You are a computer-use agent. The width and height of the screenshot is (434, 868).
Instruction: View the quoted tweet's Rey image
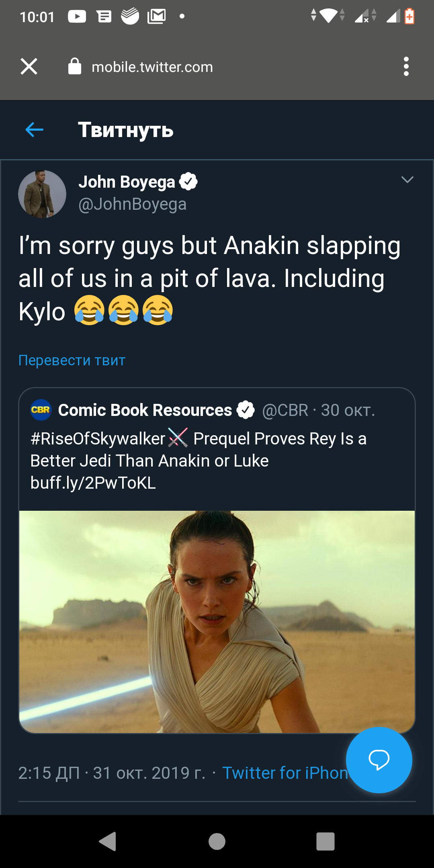(x=217, y=621)
